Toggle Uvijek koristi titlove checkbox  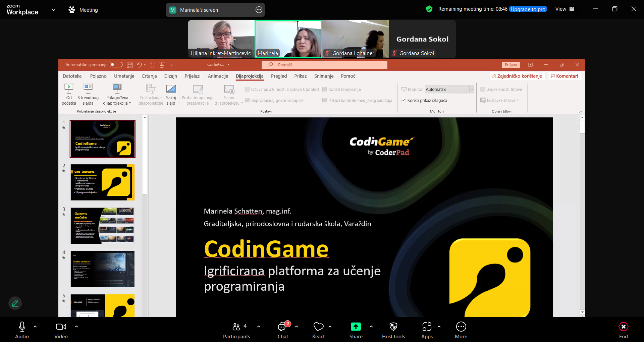(483, 89)
